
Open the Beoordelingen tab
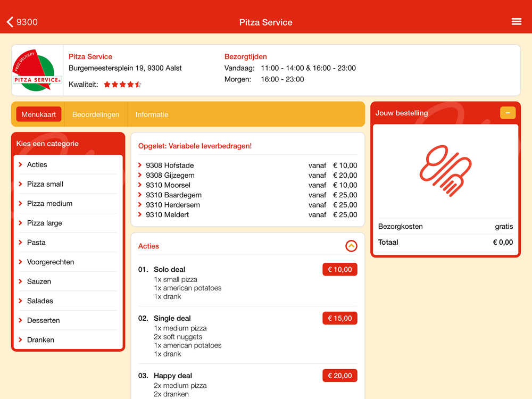pyautogui.click(x=96, y=114)
